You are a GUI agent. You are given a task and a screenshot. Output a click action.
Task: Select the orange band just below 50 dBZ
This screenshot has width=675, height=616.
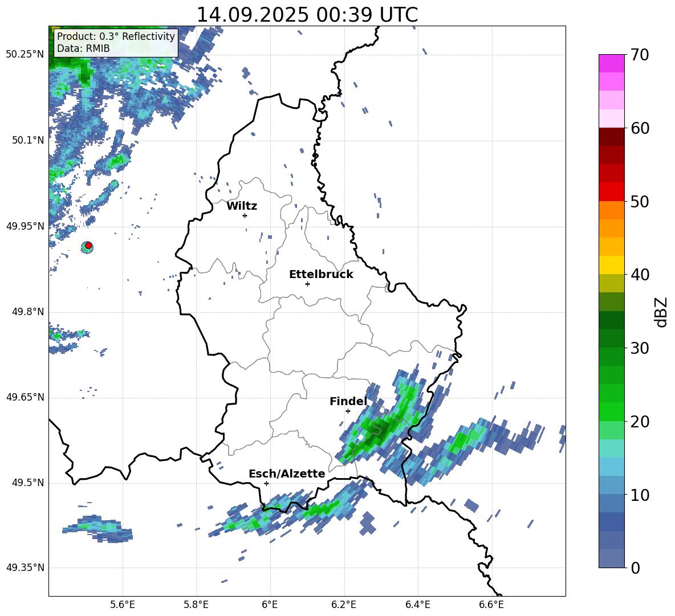612,210
